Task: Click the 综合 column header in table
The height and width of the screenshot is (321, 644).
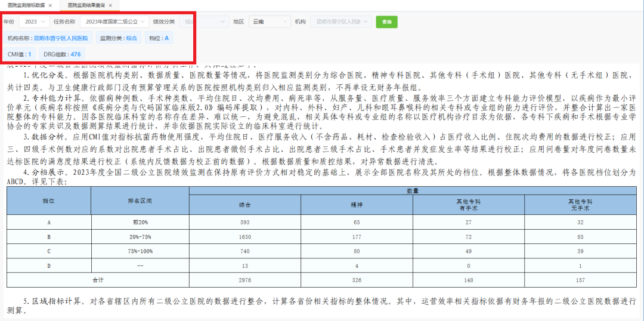Action: [244, 204]
